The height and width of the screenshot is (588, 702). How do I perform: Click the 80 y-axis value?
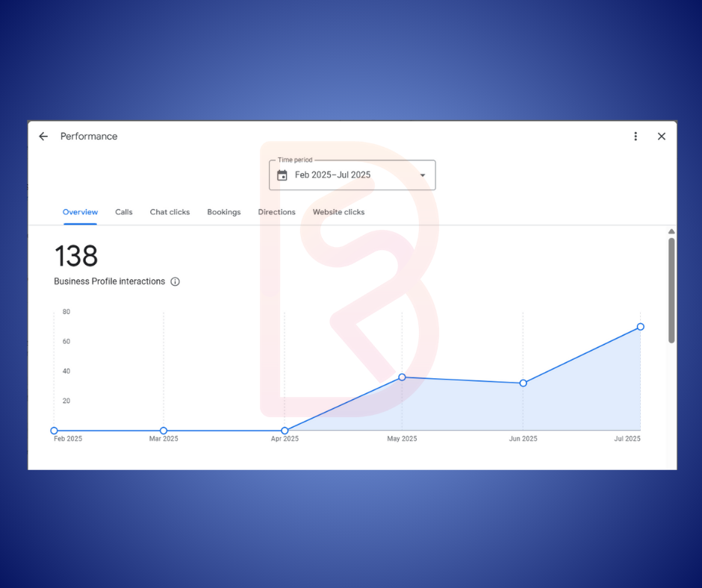[66, 312]
